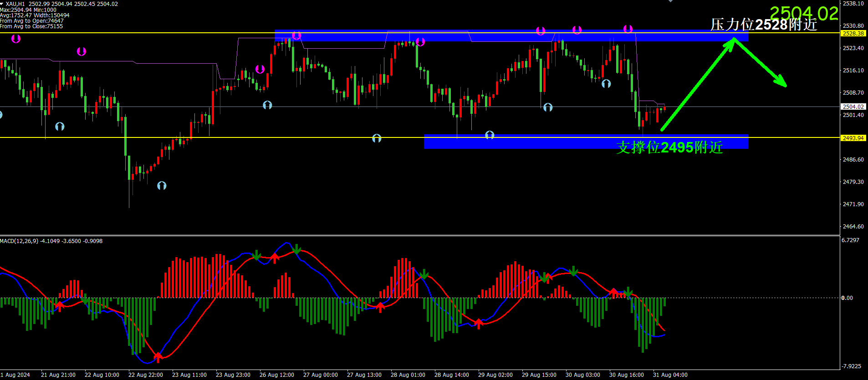This screenshot has height=380, width=868.
Task: Click the 22 Aug 22:00 time label
Action: [x=146, y=375]
